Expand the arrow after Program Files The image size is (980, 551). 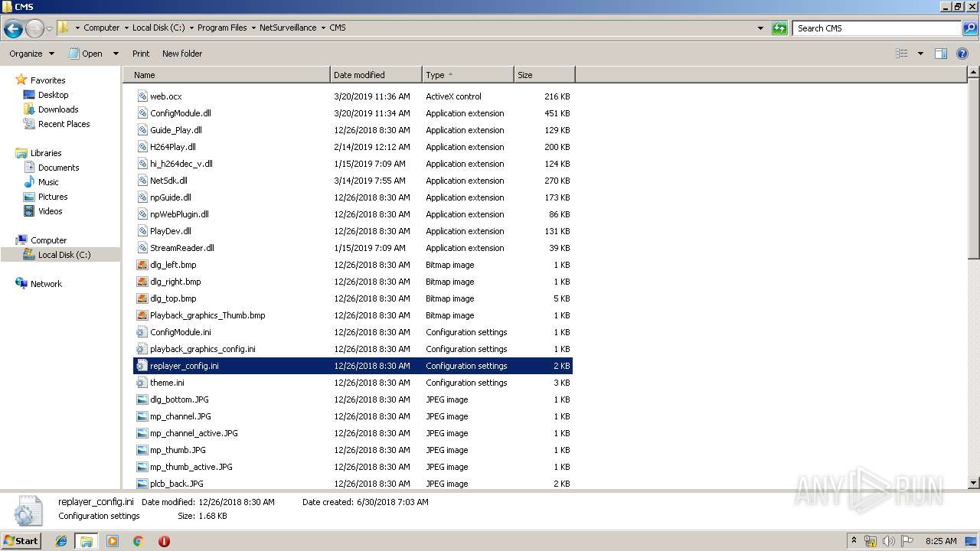(x=253, y=28)
